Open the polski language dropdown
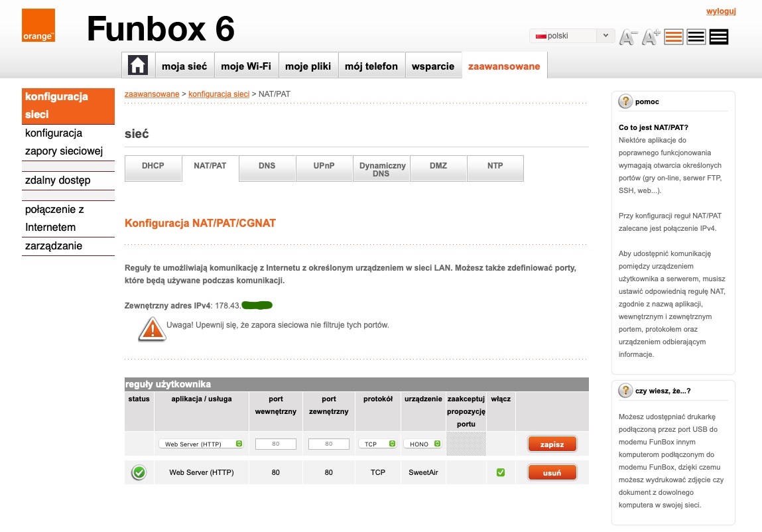Screen dimensions: 762x532 click(x=572, y=36)
